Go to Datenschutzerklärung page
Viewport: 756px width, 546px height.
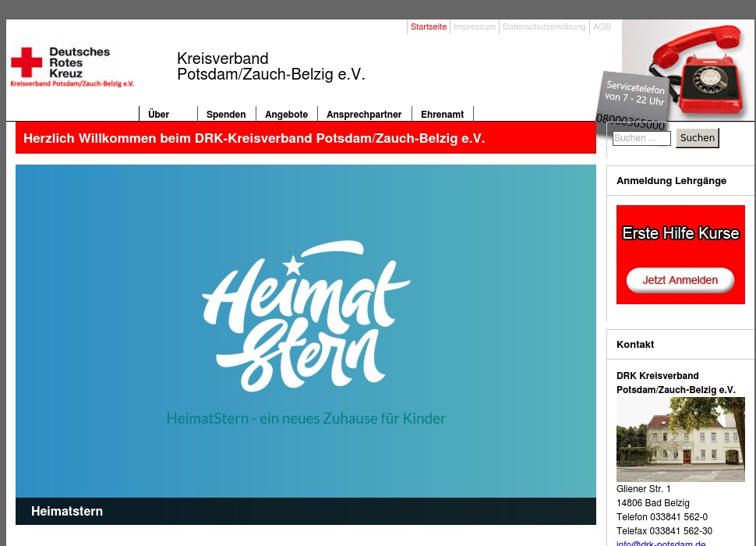[543, 27]
